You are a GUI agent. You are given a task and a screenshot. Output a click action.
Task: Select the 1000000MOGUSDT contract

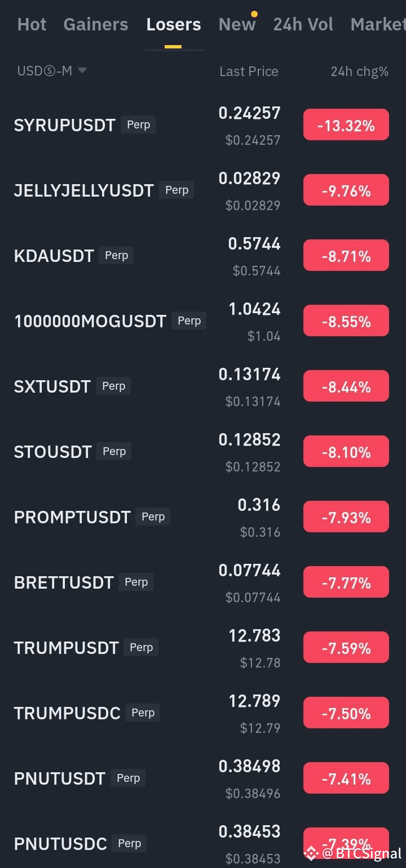click(x=203, y=321)
